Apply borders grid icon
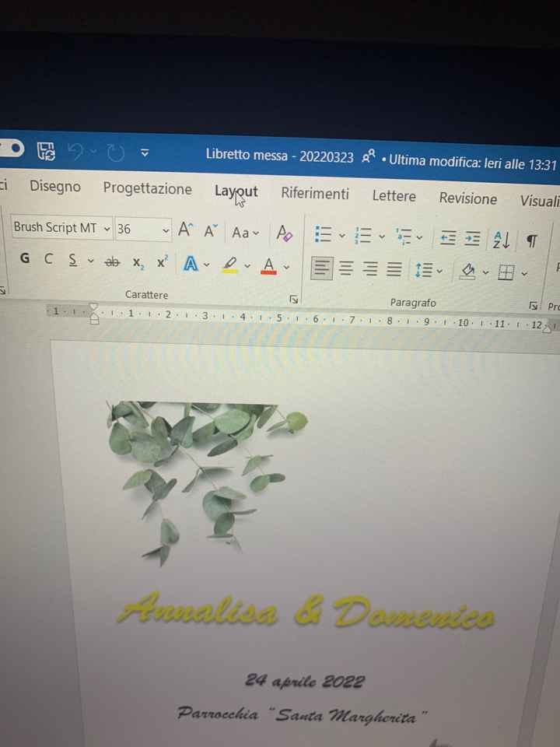 point(506,272)
